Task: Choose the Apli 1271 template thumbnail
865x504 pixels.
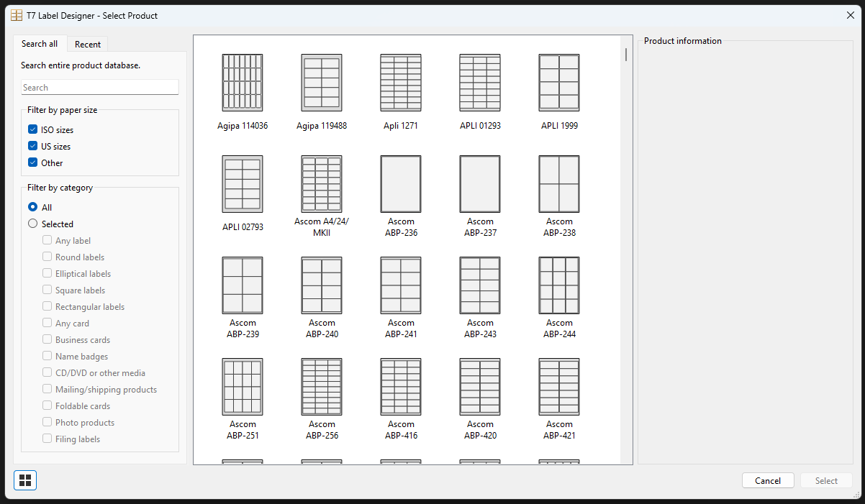Action: click(x=401, y=83)
